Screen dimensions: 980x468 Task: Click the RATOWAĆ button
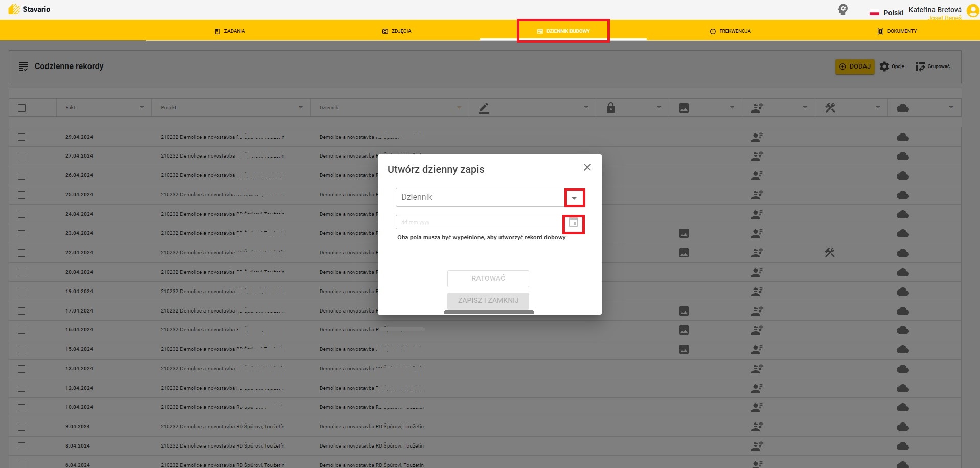point(488,278)
